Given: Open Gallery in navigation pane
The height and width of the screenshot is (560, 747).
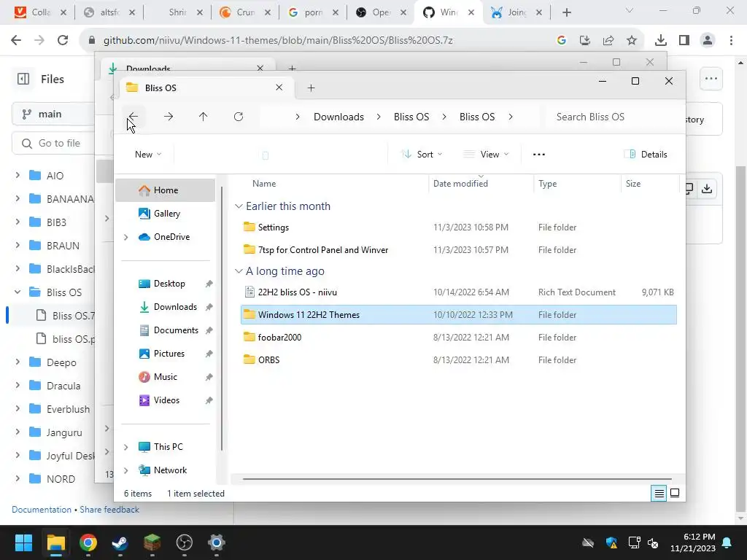Looking at the screenshot, I should pyautogui.click(x=166, y=214).
